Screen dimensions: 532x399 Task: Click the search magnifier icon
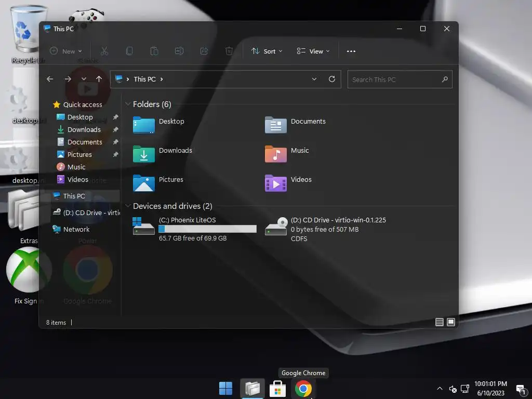tap(445, 79)
